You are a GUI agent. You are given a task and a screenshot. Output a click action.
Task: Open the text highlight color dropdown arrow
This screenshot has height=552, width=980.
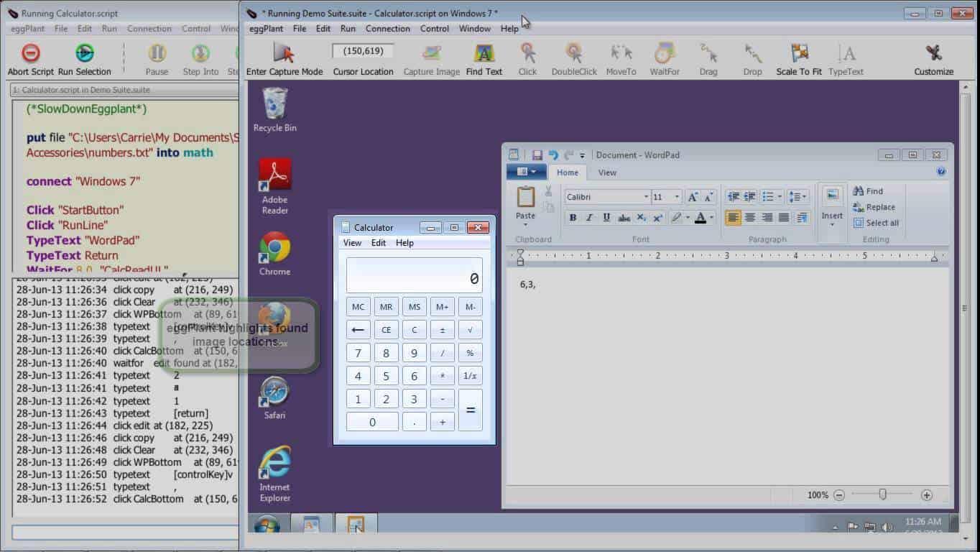pyautogui.click(x=688, y=218)
